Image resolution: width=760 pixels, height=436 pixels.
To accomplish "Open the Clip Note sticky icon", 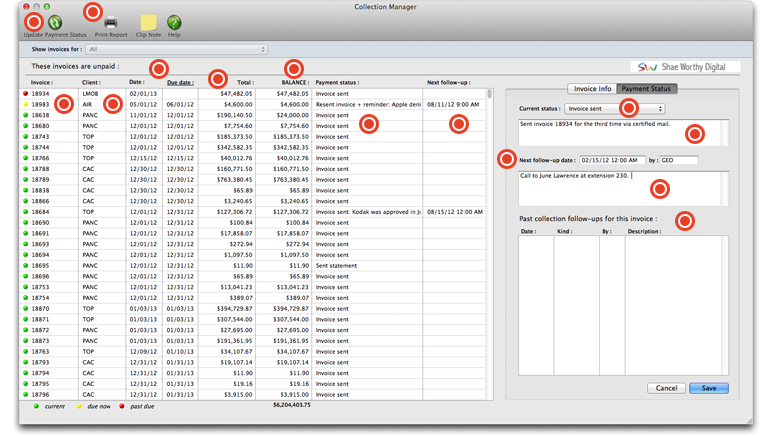I will [148, 22].
